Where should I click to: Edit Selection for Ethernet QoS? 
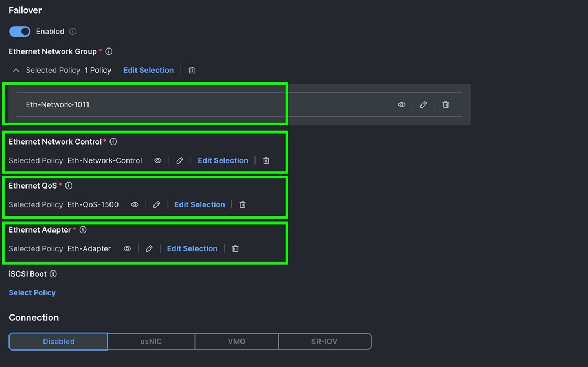click(x=200, y=204)
